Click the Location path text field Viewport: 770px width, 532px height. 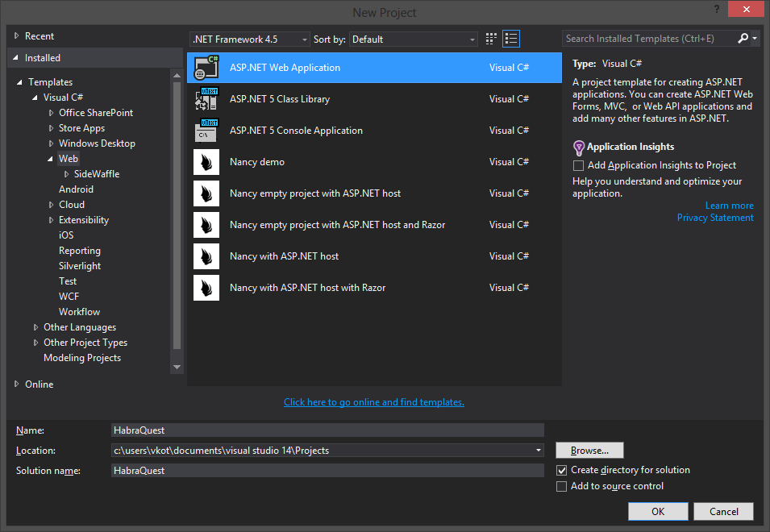coord(322,451)
